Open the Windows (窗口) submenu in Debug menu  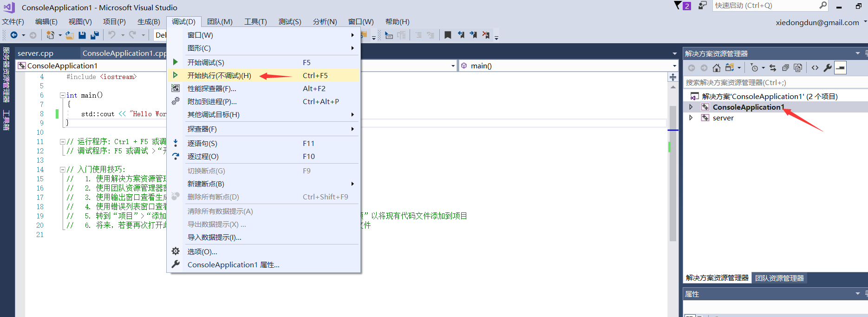(263, 35)
